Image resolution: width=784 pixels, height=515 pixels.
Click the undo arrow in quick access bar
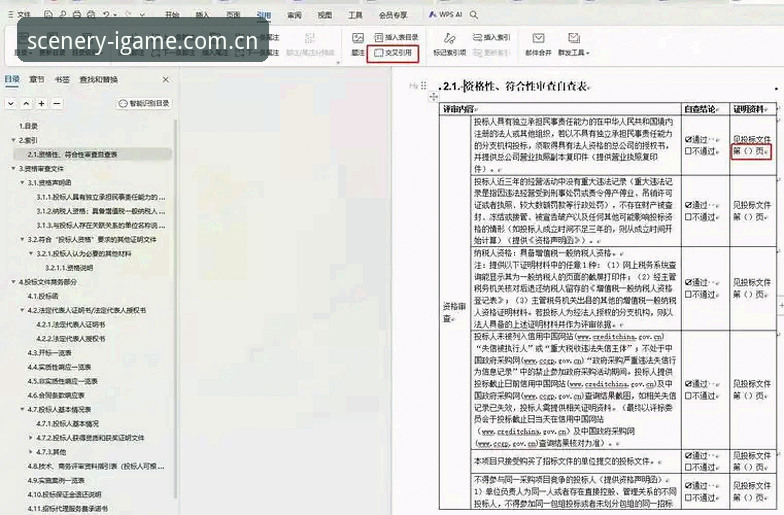(x=106, y=15)
